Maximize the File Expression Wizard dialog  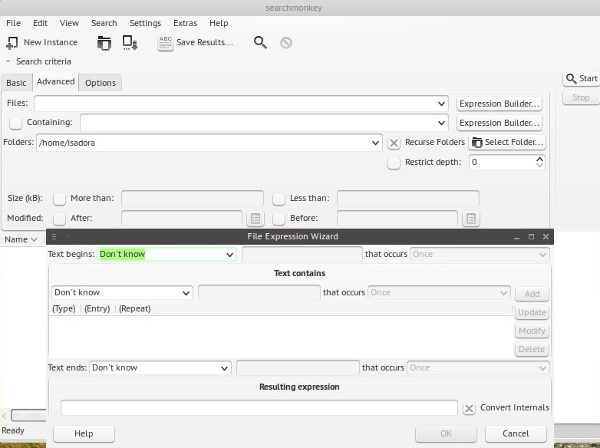[x=531, y=237]
